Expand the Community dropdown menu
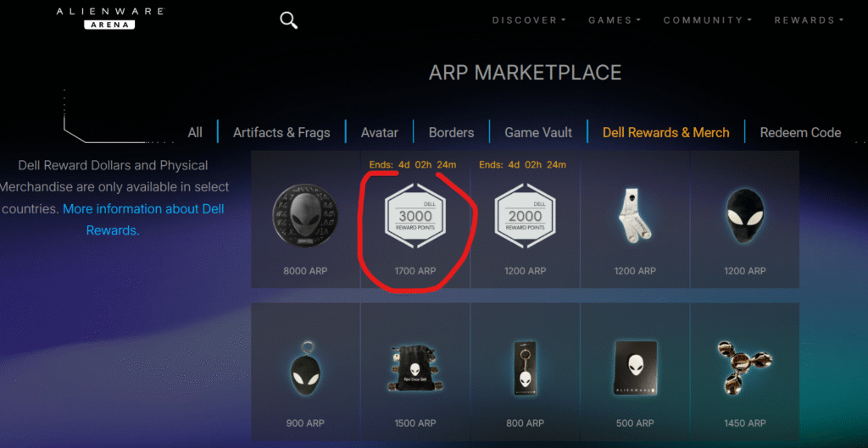 (x=708, y=20)
